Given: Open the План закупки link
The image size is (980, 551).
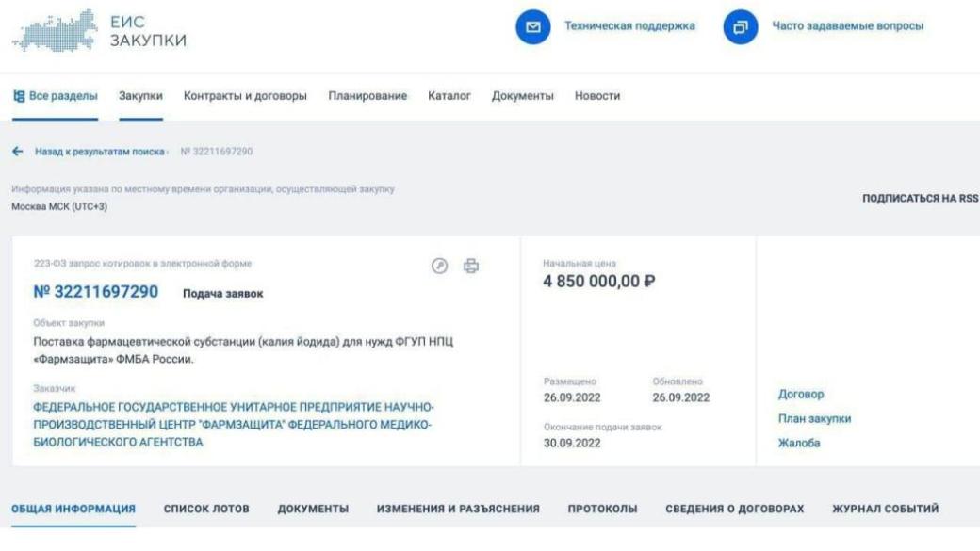Looking at the screenshot, I should (814, 419).
